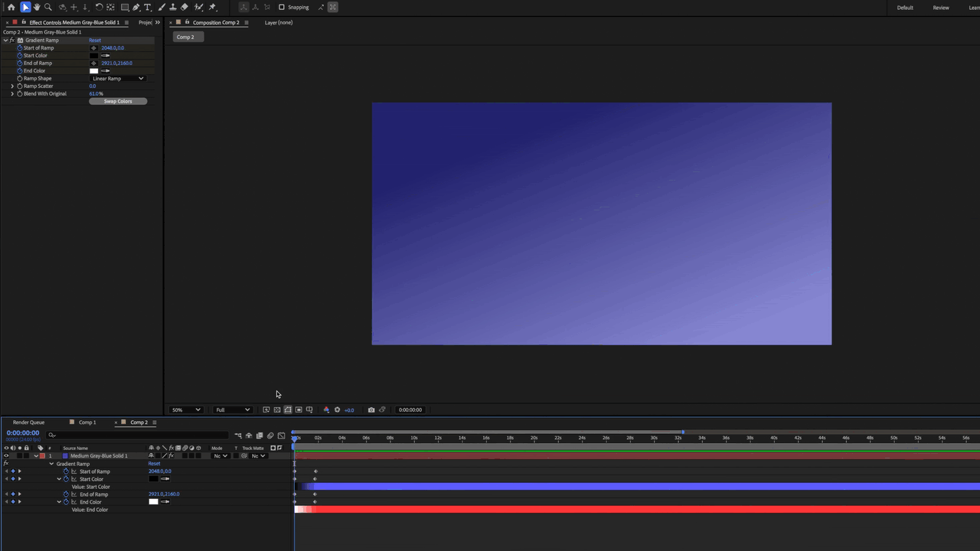Select the Pen tool

coord(136,7)
